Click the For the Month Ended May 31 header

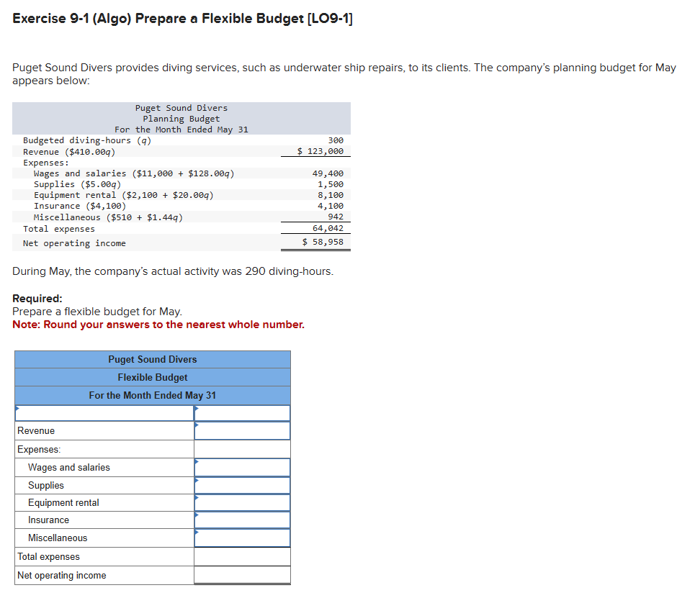tap(152, 395)
